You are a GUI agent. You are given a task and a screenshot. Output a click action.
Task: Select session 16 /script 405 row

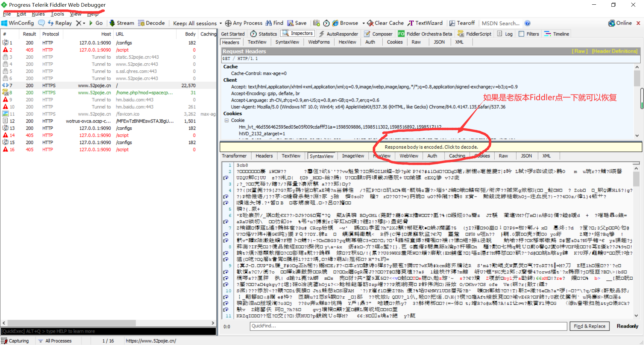pyautogui.click(x=108, y=150)
